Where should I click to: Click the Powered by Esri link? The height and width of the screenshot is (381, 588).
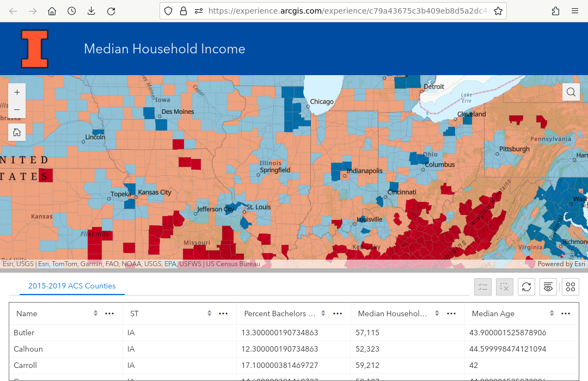(561, 264)
